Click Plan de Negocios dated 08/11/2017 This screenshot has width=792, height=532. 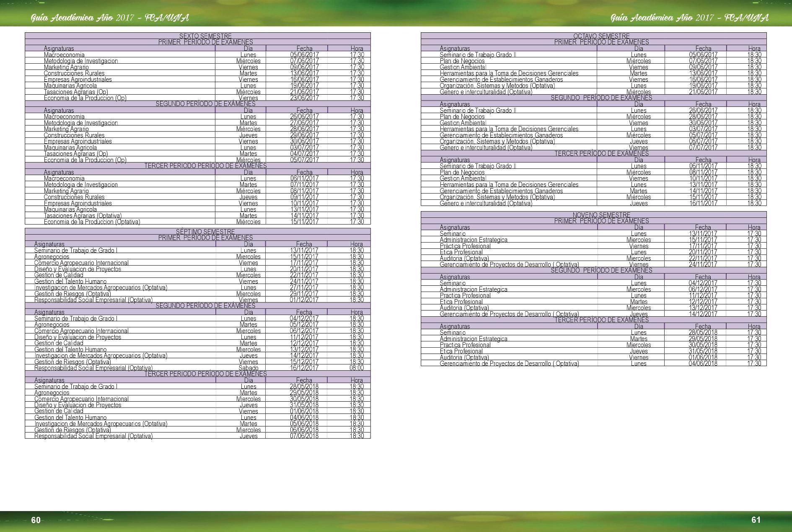click(x=462, y=172)
